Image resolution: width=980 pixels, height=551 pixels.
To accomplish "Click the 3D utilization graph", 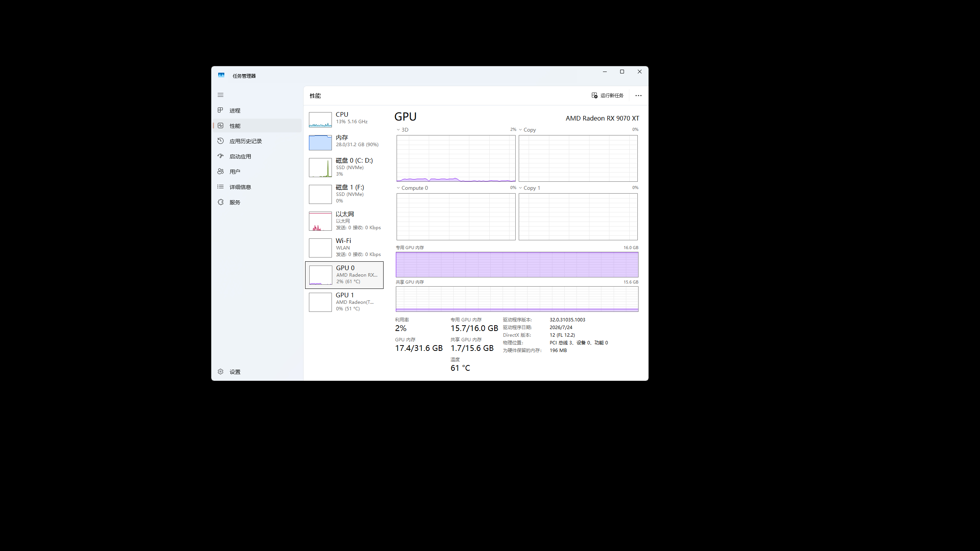I will pos(456,158).
